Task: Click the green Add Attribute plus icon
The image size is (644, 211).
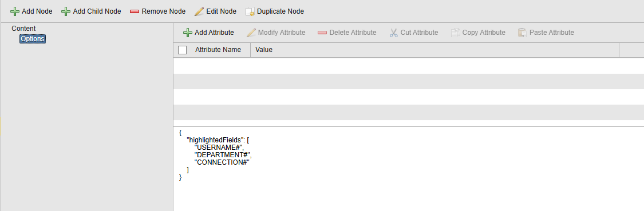Action: click(x=188, y=33)
